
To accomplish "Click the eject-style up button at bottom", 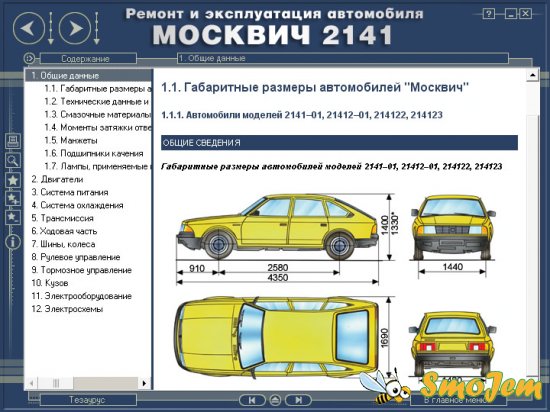I will coord(275,400).
